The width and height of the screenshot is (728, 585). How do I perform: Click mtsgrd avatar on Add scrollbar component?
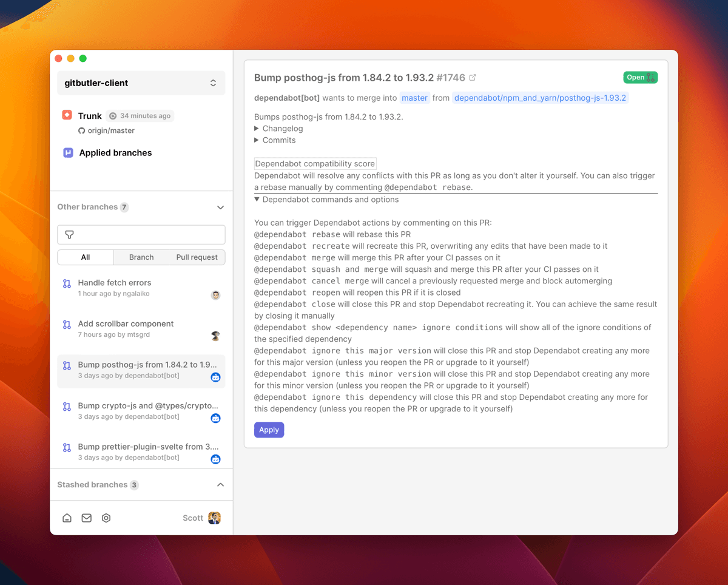(215, 336)
